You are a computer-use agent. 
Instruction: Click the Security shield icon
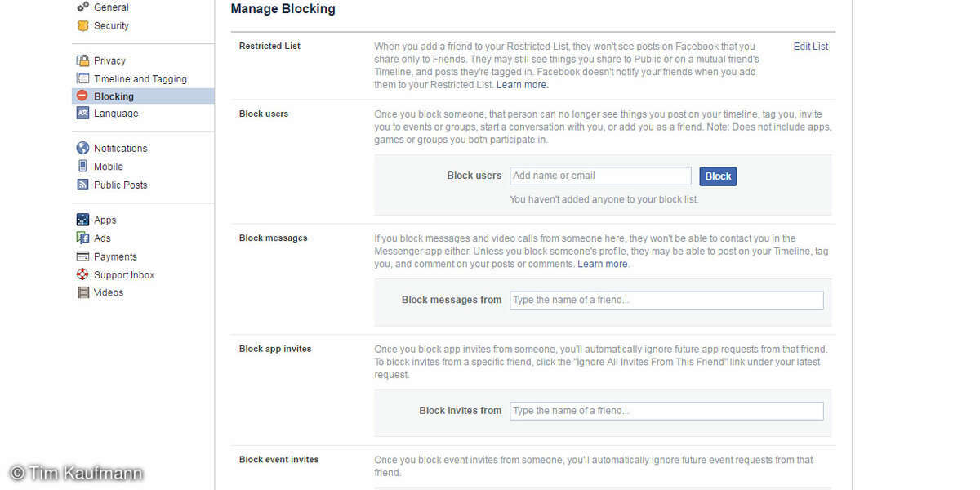(82, 25)
